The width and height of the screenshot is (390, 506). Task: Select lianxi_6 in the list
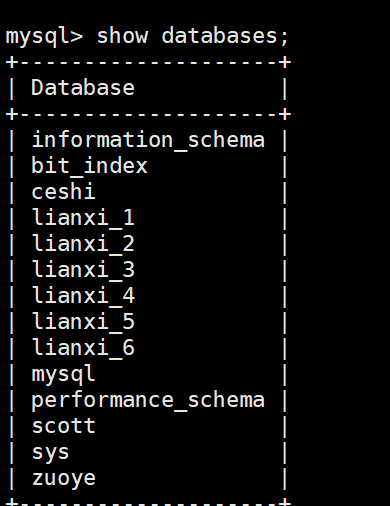(x=83, y=348)
